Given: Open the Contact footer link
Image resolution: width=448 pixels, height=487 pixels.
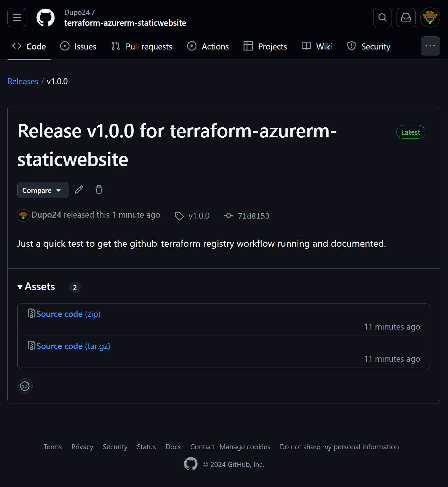Looking at the screenshot, I should click(202, 447).
